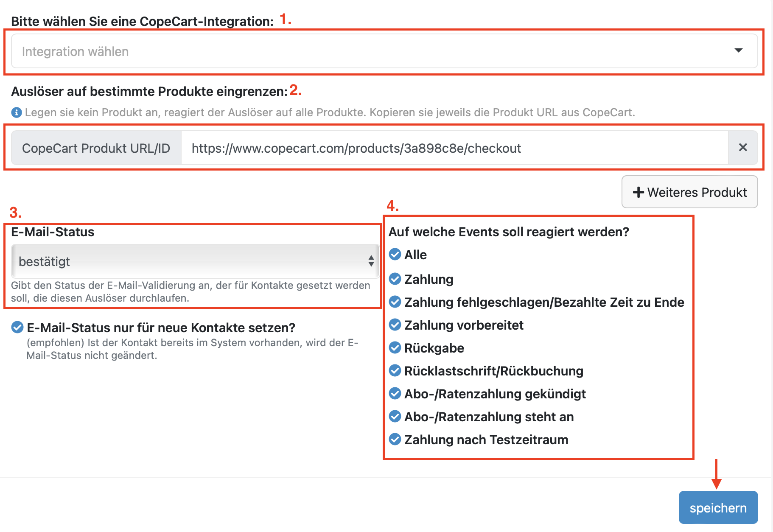The width and height of the screenshot is (773, 532).
Task: Disable the Rückgabe event checkbox
Action: (395, 348)
